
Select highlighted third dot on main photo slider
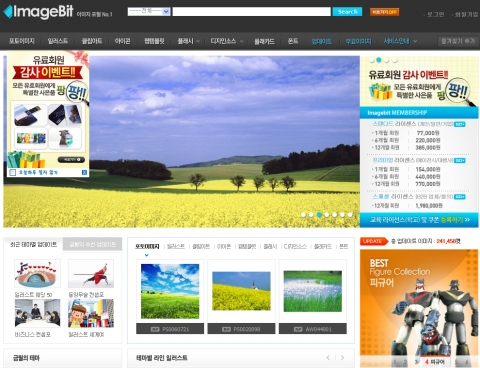(x=319, y=215)
